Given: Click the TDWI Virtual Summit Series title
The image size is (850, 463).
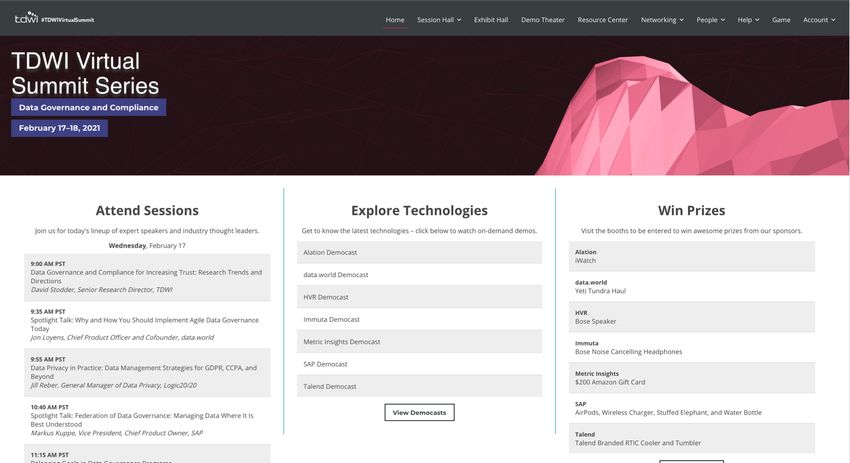Looking at the screenshot, I should (85, 73).
